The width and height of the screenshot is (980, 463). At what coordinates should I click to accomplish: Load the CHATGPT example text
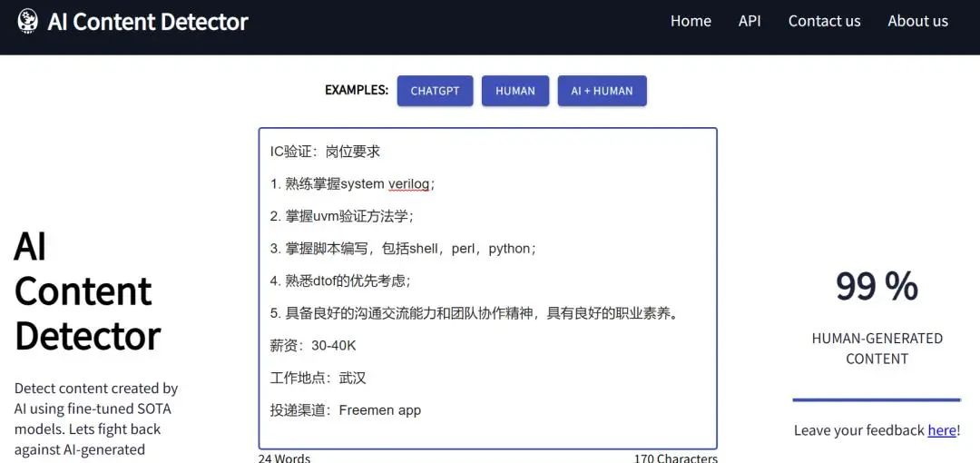(435, 91)
